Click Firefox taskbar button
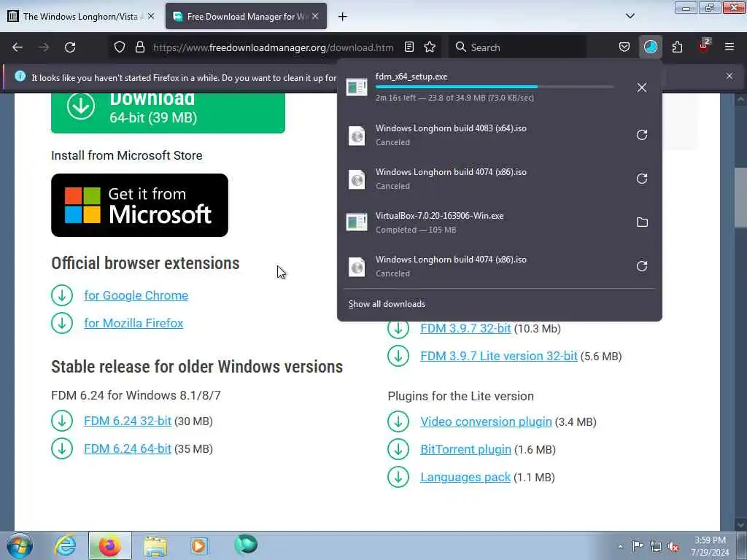 tap(109, 545)
